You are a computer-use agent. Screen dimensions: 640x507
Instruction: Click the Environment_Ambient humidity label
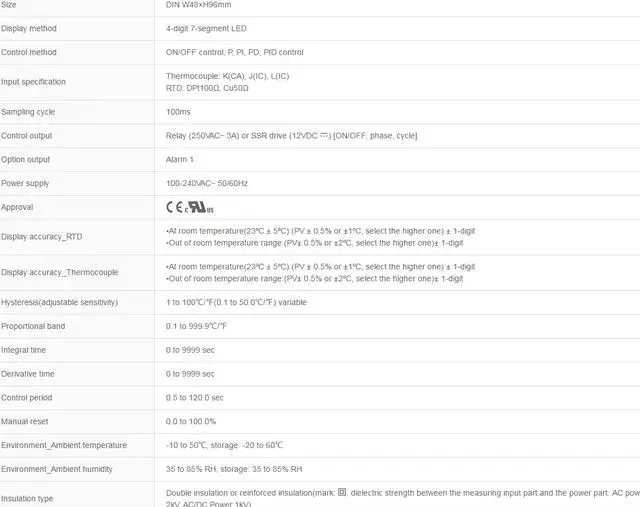(x=57, y=469)
